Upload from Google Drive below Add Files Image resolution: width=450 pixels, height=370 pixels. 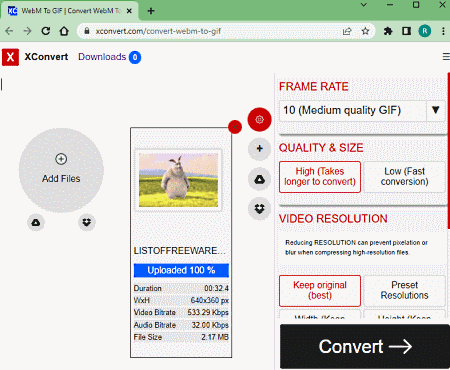pyautogui.click(x=36, y=222)
